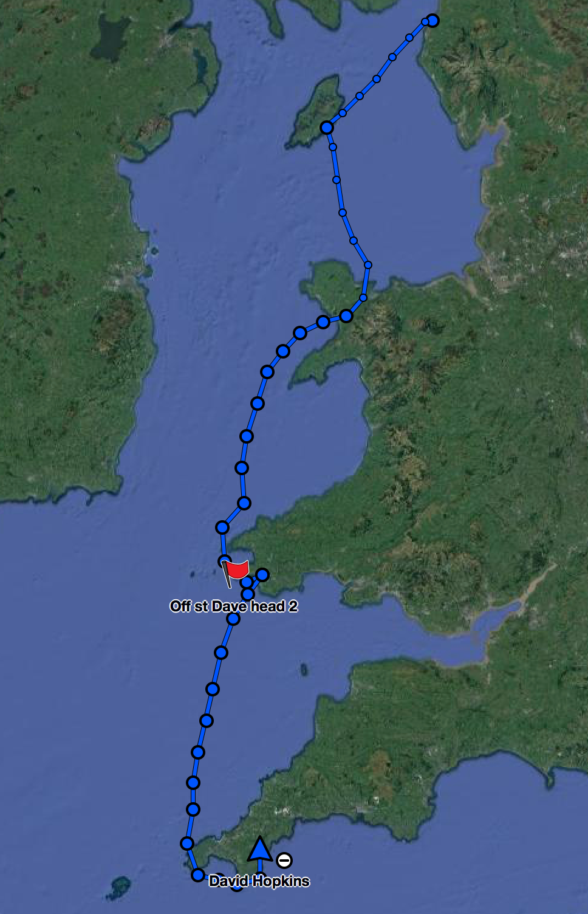This screenshot has width=588, height=914.
Task: Select the track endpoint at the top right
Action: [x=432, y=21]
